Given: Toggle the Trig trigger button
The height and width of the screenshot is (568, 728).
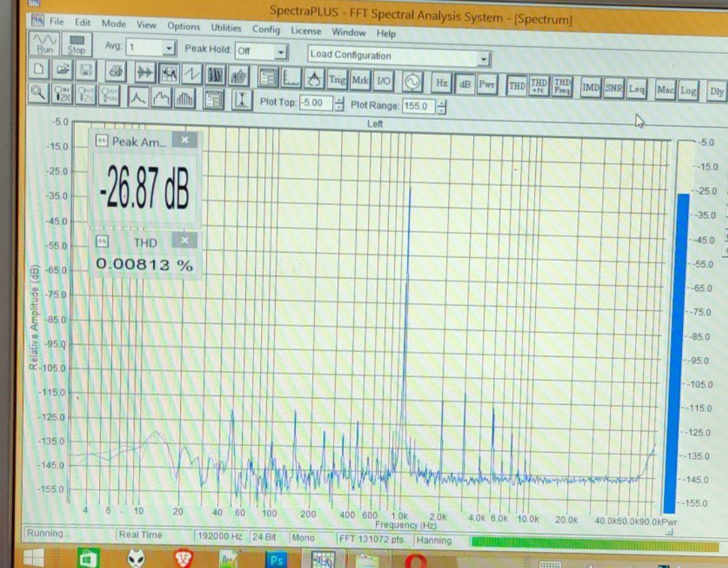Looking at the screenshot, I should click(338, 80).
